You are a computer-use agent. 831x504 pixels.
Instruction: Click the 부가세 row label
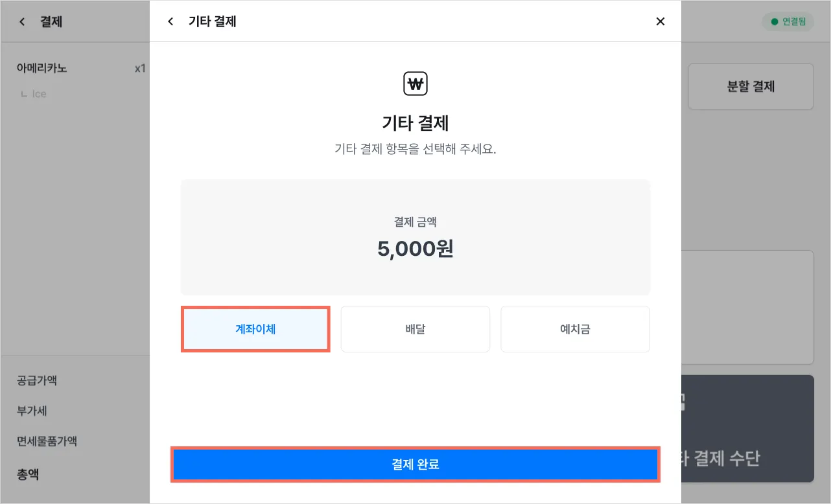[32, 411]
